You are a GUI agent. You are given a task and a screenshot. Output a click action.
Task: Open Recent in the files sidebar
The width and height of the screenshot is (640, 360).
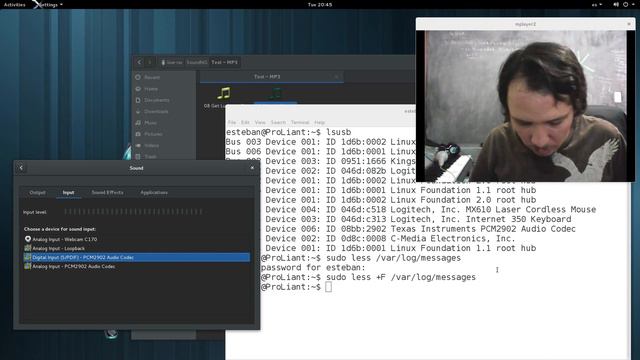click(x=152, y=77)
